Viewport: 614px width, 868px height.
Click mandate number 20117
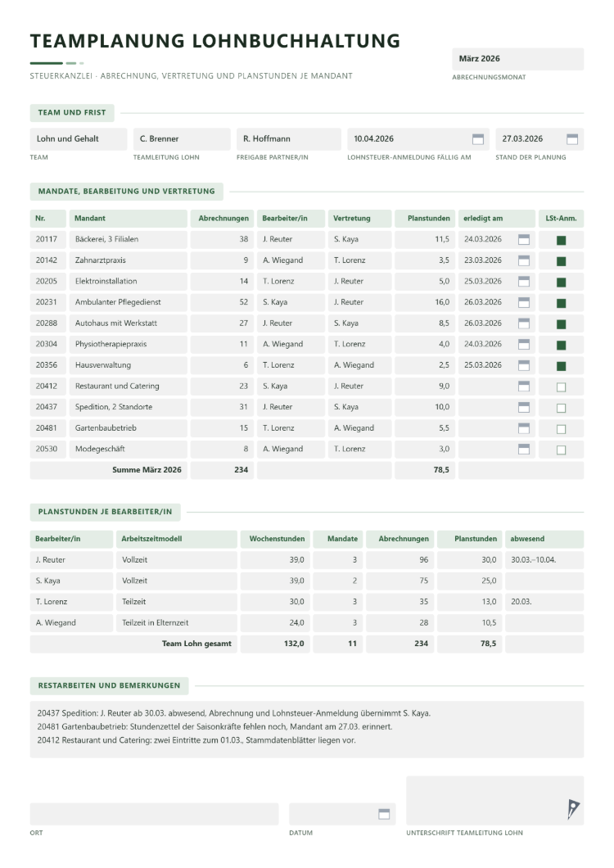point(47,239)
